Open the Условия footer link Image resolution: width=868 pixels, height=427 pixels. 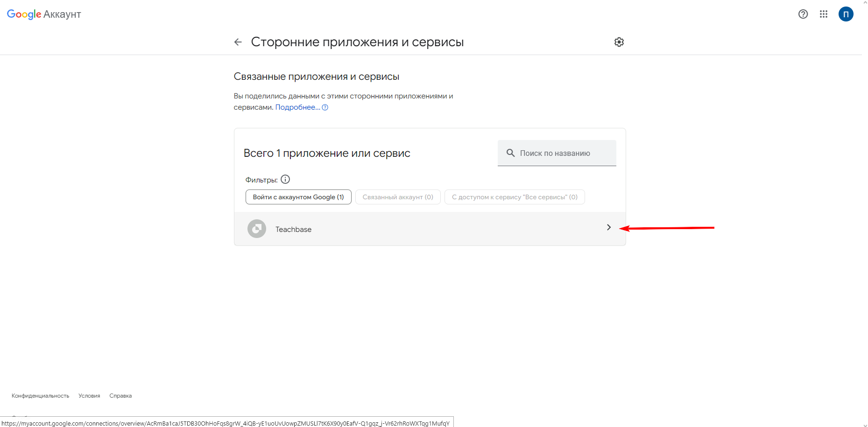point(89,396)
